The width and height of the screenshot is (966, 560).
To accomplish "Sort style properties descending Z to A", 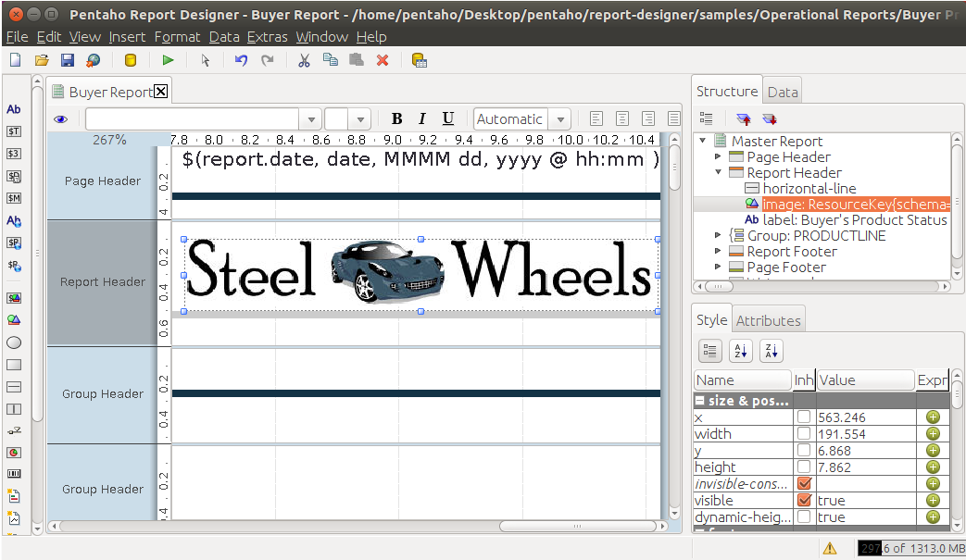I will [771, 351].
